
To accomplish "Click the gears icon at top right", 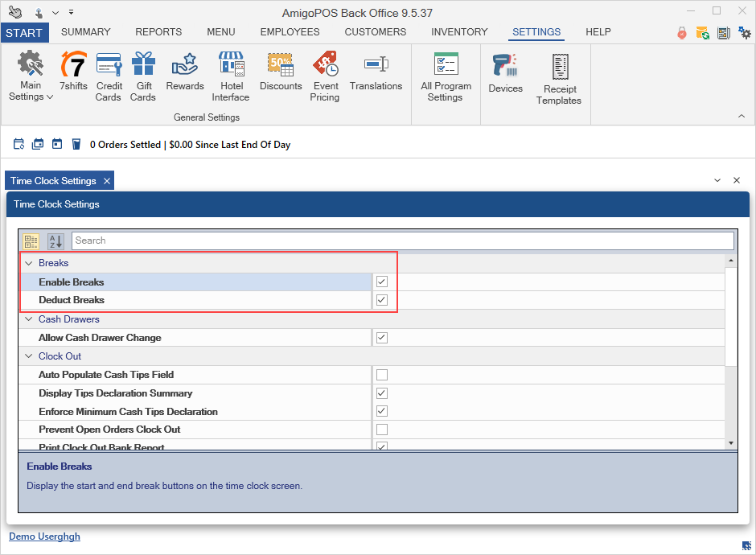I will point(745,33).
